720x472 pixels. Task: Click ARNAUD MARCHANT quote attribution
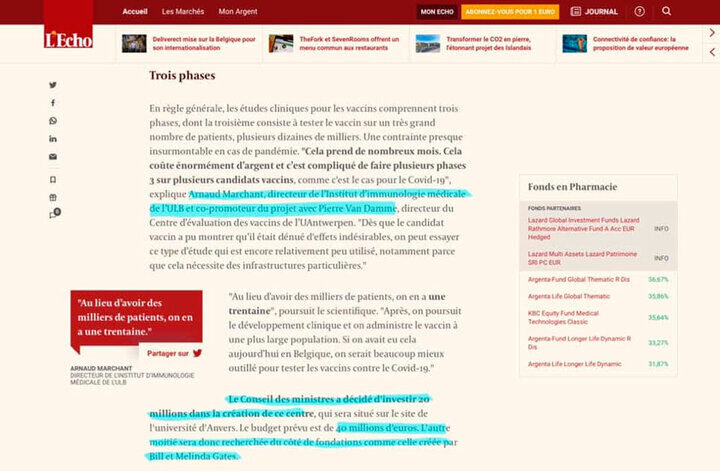point(101,368)
